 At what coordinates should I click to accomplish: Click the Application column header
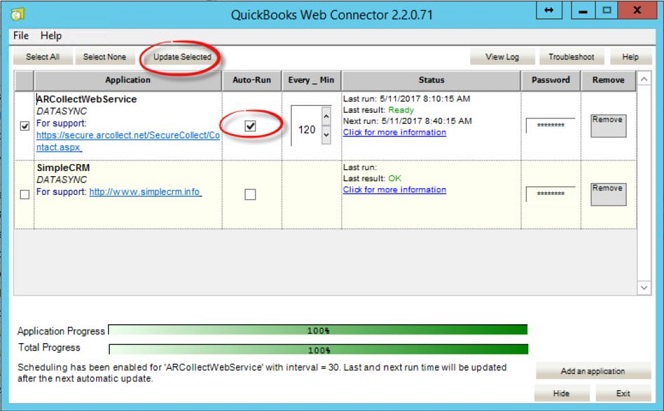tap(128, 80)
